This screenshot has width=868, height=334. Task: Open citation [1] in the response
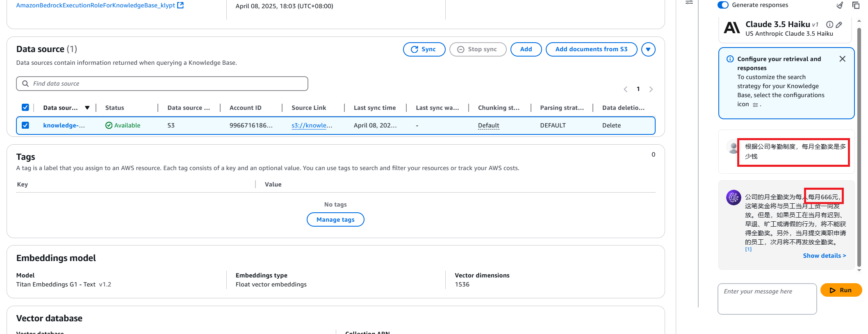748,249
